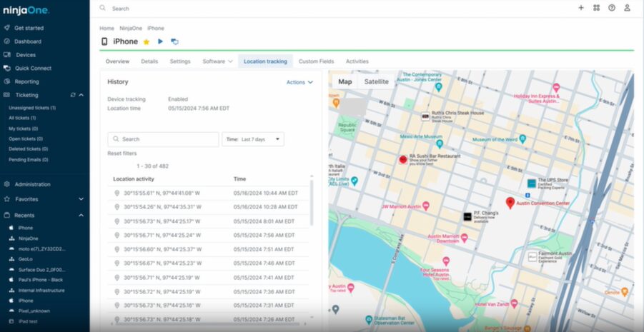Click The UPS Store map marker
The image size is (644, 332).
point(532,183)
